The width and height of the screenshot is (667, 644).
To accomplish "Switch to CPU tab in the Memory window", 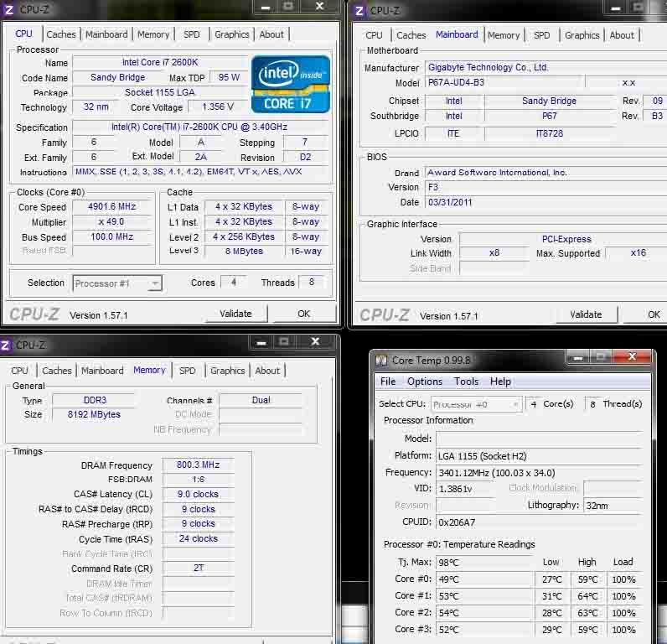I will pos(19,371).
